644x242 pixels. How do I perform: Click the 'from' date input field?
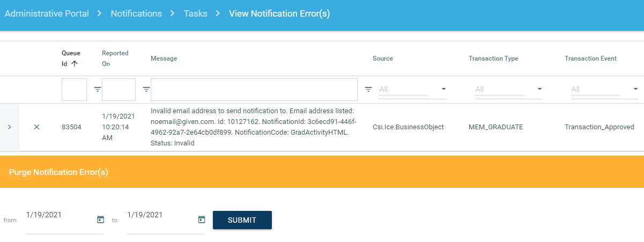tap(59, 215)
